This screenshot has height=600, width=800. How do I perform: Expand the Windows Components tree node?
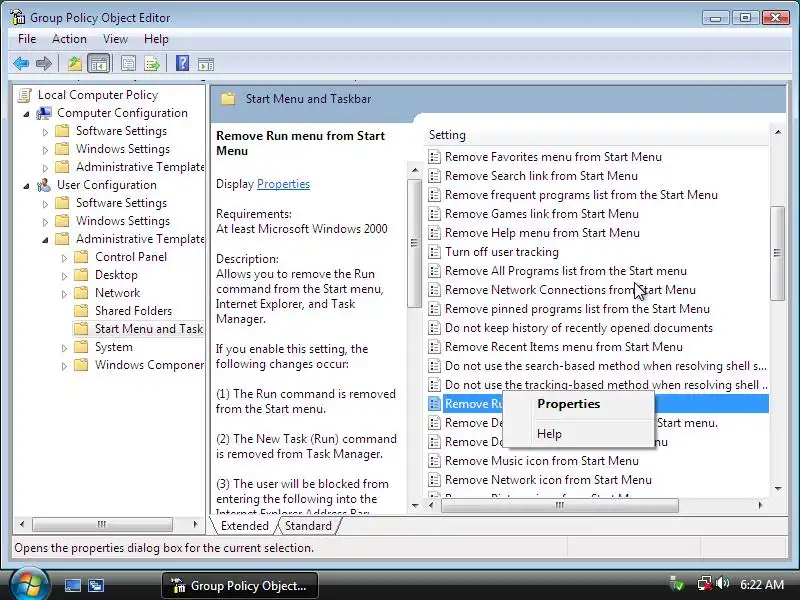coord(64,366)
